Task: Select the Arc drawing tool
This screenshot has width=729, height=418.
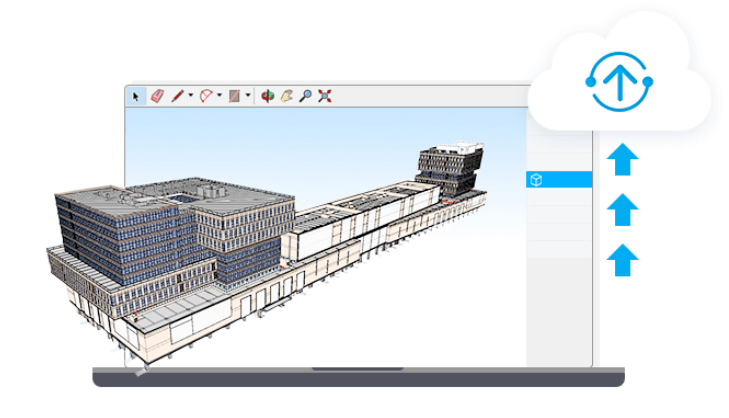Action: pos(206,96)
